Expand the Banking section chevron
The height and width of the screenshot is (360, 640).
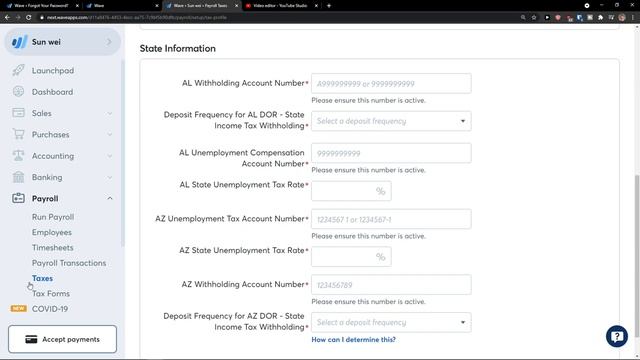[110, 177]
